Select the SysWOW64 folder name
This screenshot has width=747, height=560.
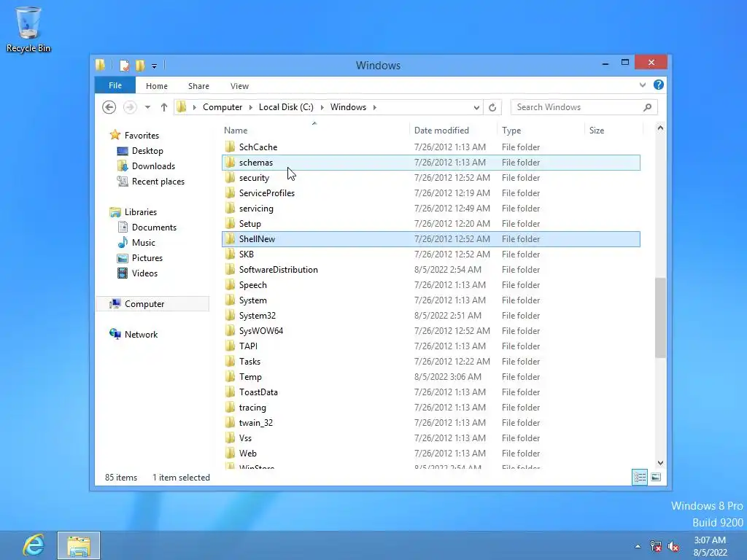tap(261, 330)
